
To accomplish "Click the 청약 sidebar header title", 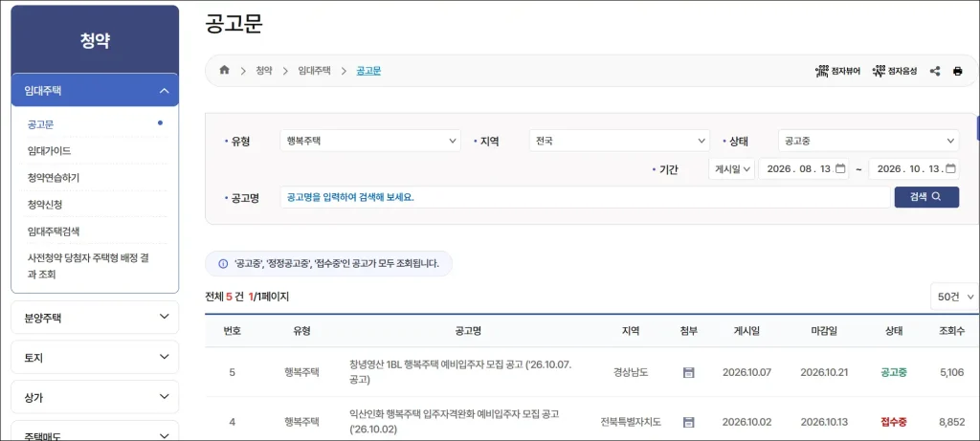I will [x=95, y=40].
